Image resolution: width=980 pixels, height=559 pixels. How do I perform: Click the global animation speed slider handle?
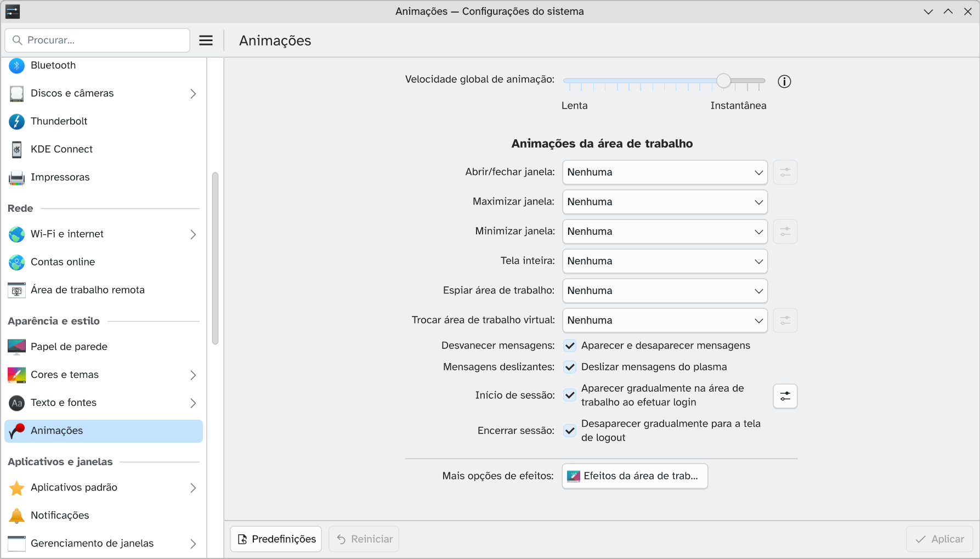[x=723, y=81]
